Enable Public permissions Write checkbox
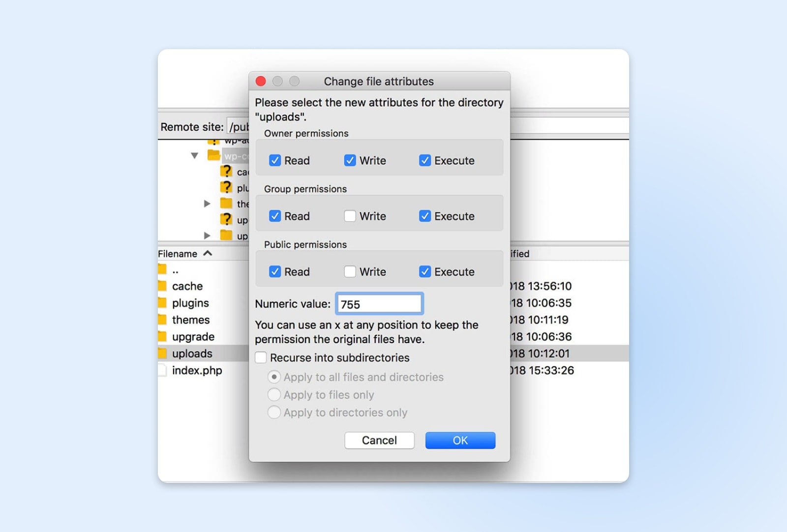 (350, 272)
